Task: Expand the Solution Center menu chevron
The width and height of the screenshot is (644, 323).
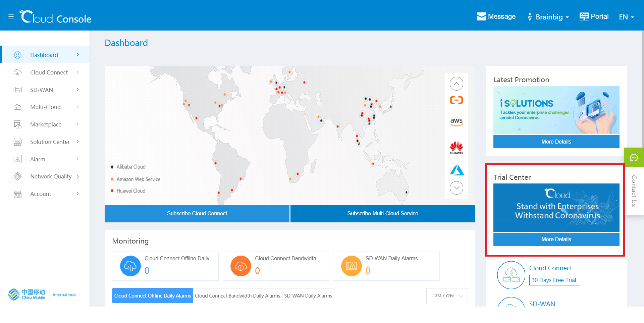Action: click(x=78, y=142)
